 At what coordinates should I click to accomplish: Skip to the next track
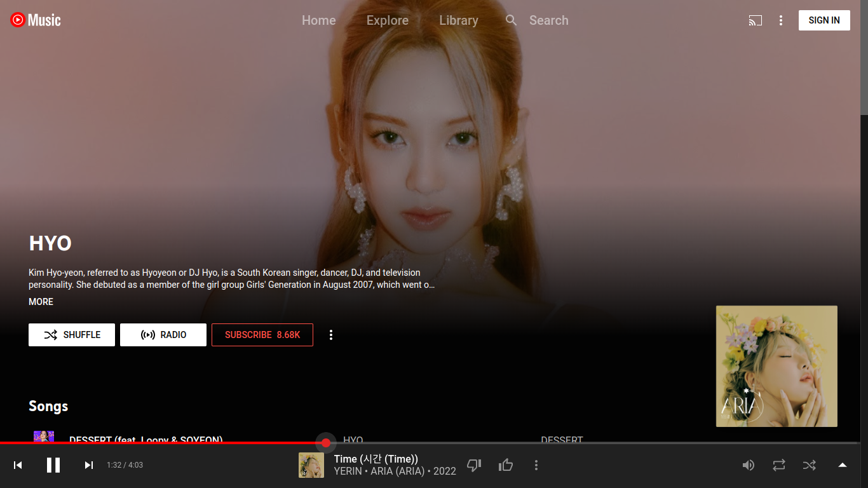click(89, 465)
